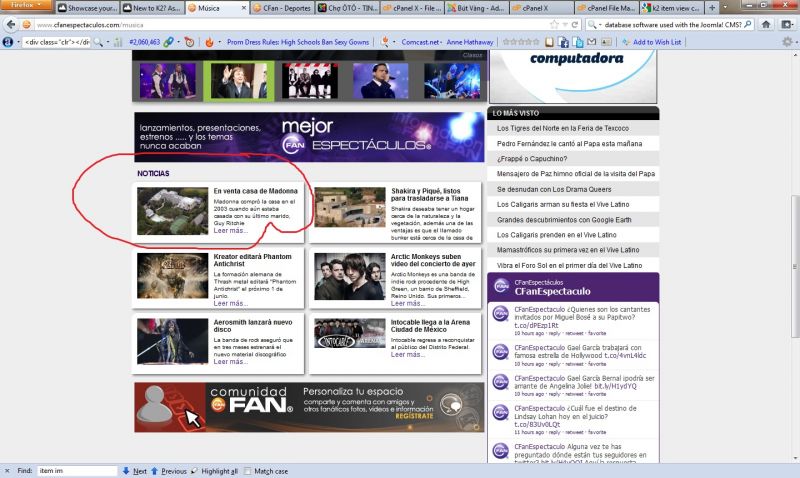Share page via Twitter toolbar icon
Viewport: 800px width, 478px height.
coord(578,42)
